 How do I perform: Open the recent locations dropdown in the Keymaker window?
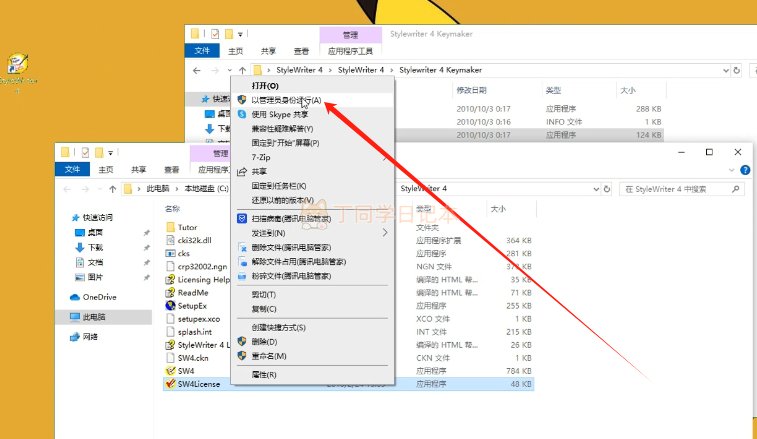[229, 71]
